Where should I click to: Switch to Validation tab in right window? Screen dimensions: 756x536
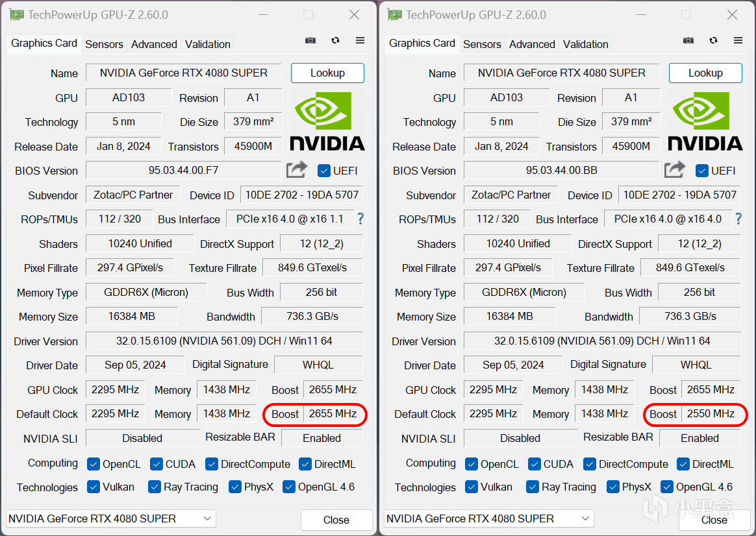585,44
